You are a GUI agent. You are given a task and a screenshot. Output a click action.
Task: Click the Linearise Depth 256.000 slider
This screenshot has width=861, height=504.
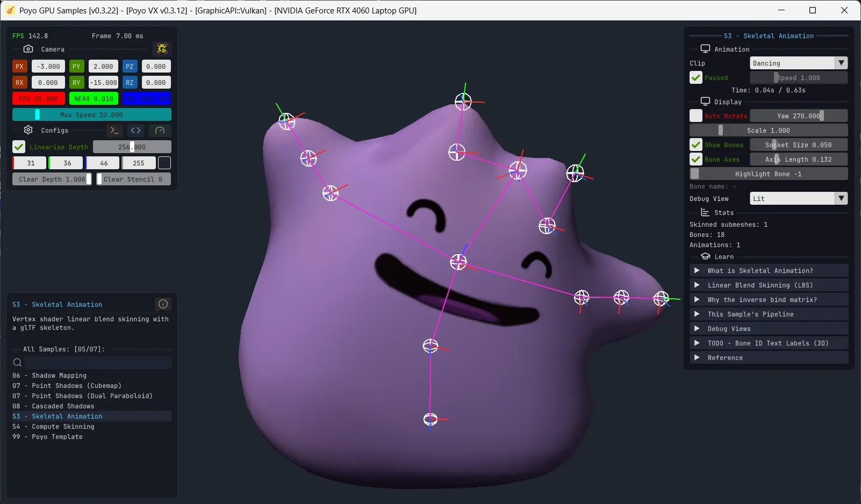[132, 147]
